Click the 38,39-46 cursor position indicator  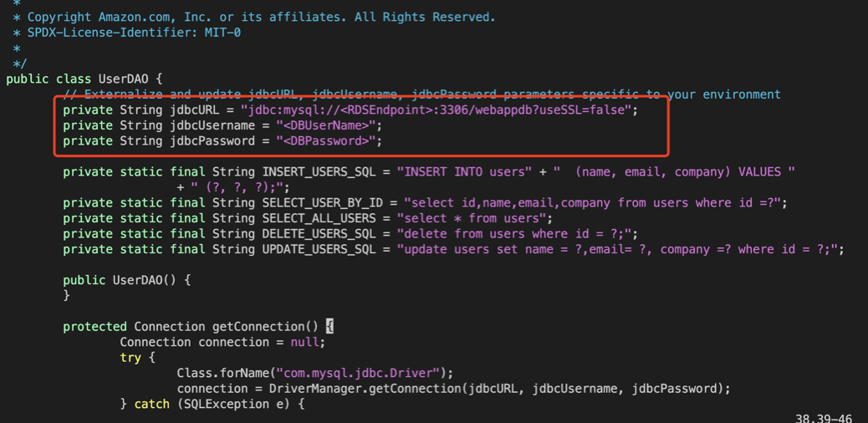pyautogui.click(x=823, y=418)
